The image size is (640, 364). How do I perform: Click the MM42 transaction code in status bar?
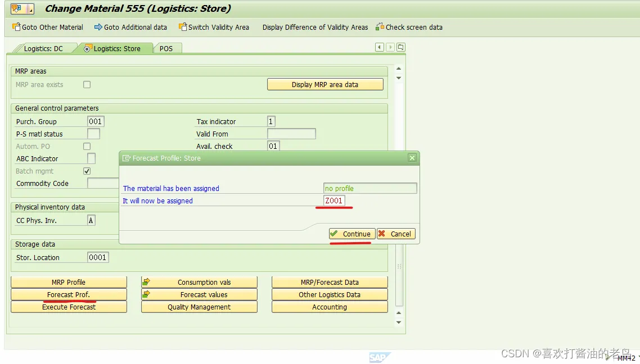coord(626,358)
